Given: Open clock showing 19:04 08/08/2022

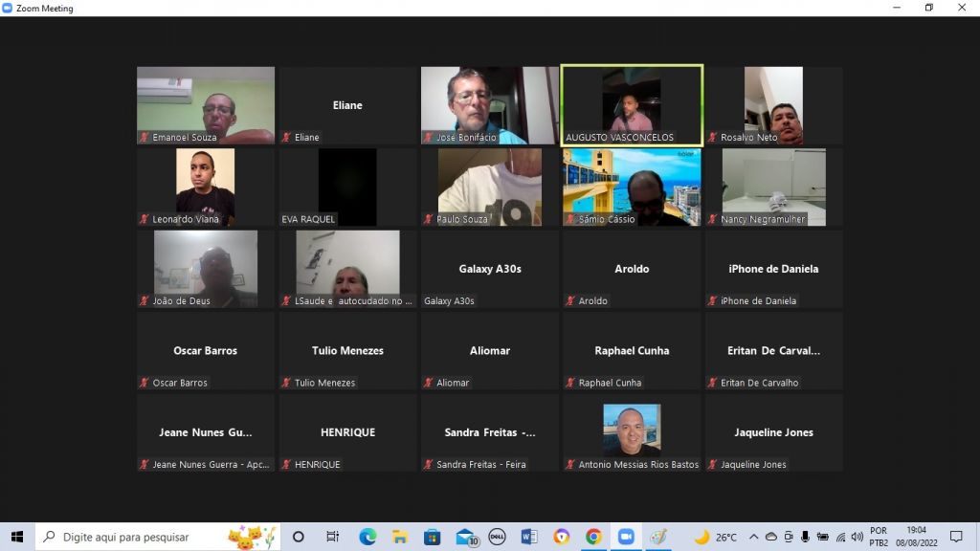Looking at the screenshot, I should tap(916, 537).
